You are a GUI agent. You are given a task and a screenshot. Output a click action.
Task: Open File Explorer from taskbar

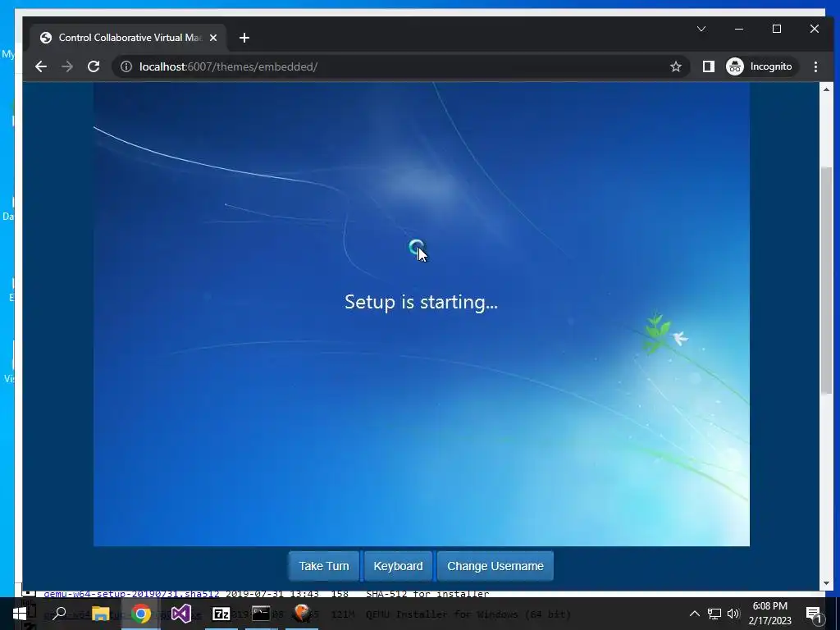pos(100,614)
